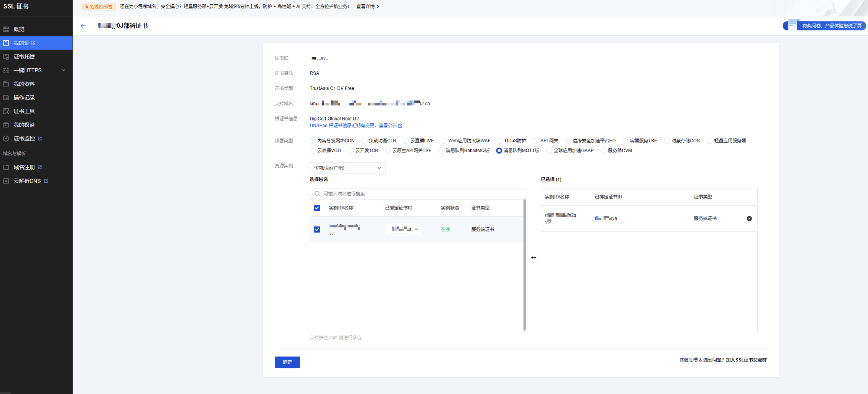Image resolution: width=868 pixels, height=394 pixels.
Task: Open bound certificate ID dropdown in row
Action: click(x=404, y=229)
